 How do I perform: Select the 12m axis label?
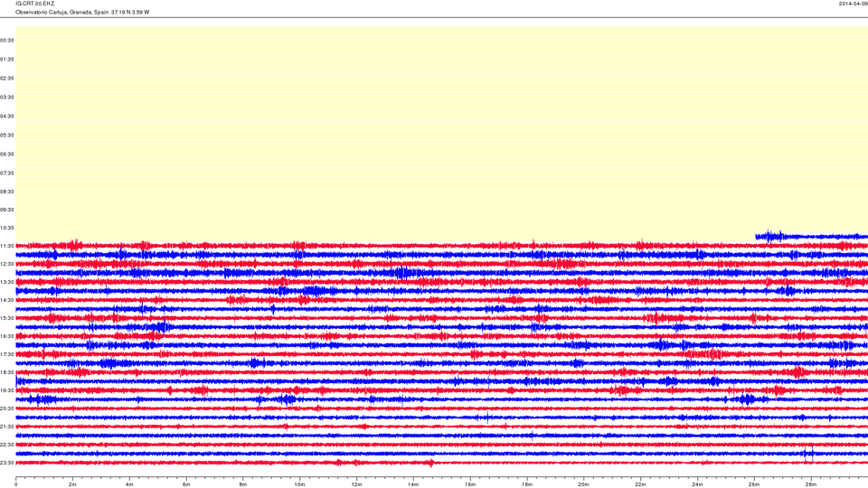click(356, 484)
